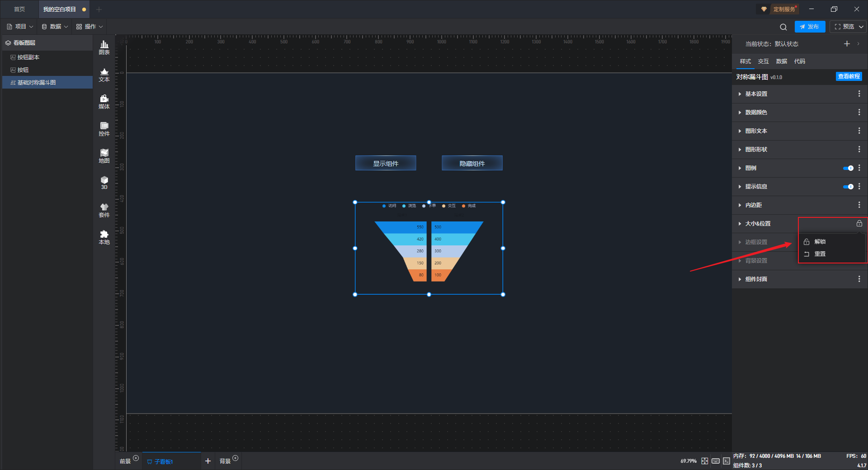
Task: Click the 发布 publish button
Action: [x=810, y=27]
